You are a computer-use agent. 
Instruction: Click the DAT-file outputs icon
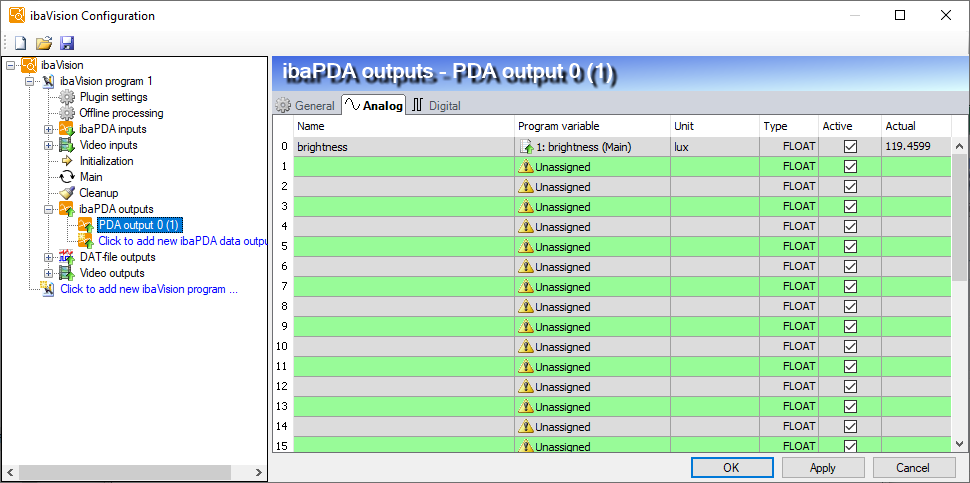[67, 257]
